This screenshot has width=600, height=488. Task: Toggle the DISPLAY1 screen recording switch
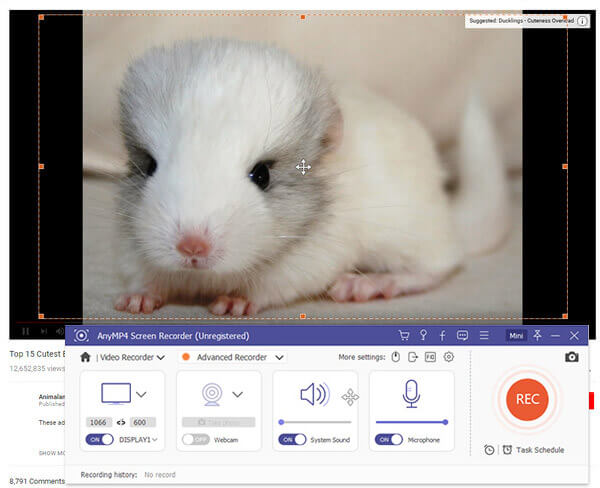[100, 439]
